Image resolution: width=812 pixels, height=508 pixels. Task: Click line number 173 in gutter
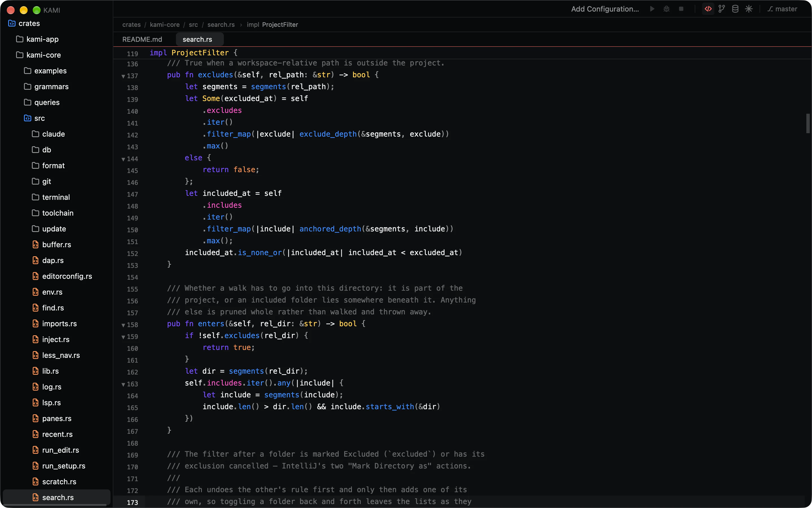pos(132,502)
